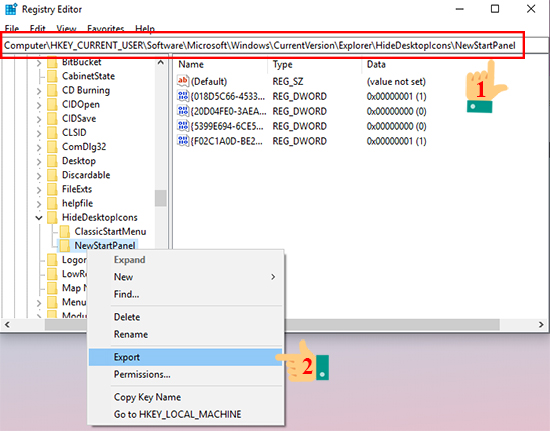Select the ClassicStartMenu key
Screen dimensions: 550x431
point(110,231)
